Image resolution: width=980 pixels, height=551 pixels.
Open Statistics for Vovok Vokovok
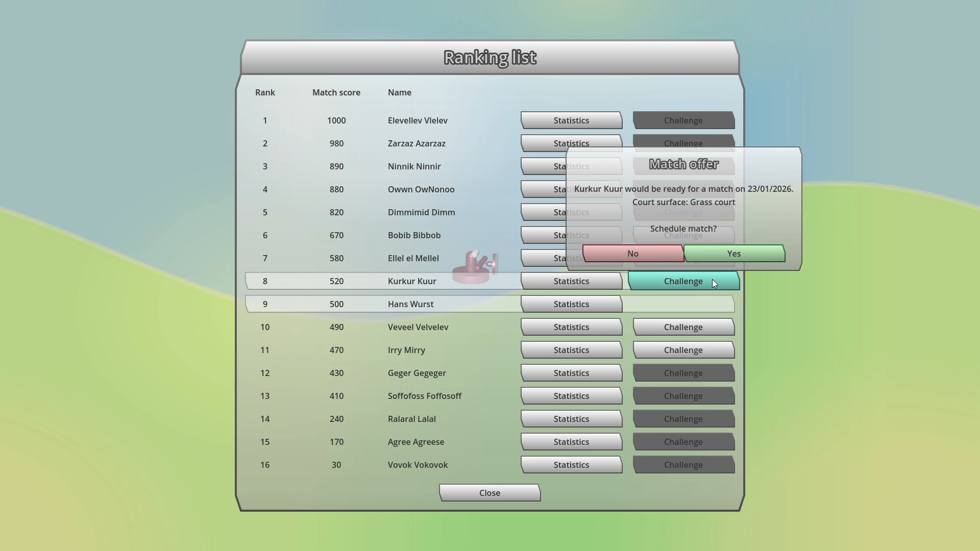571,465
